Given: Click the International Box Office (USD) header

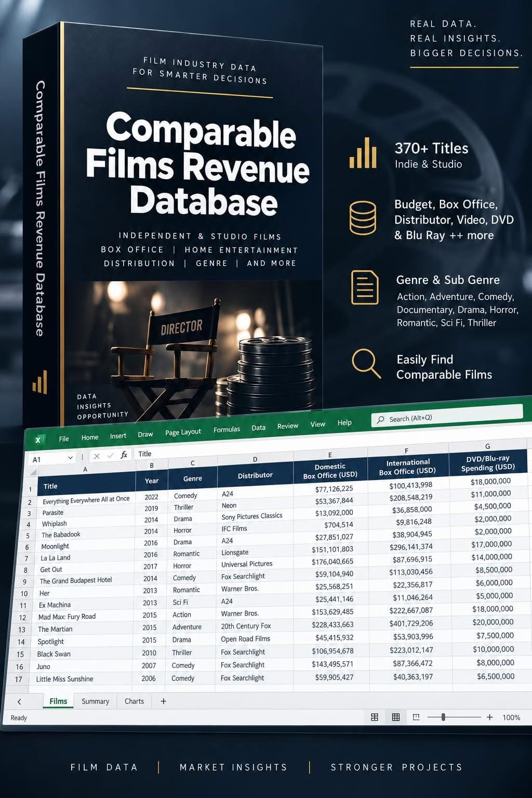Looking at the screenshot, I should (x=408, y=467).
